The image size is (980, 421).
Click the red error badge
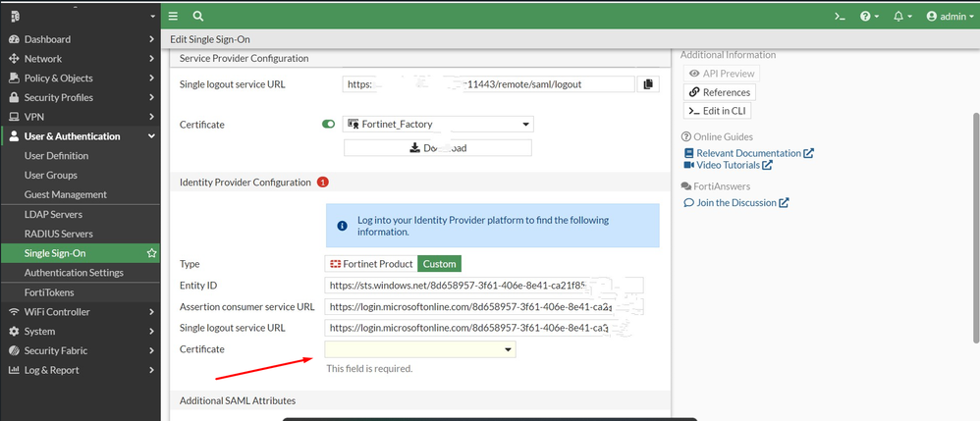[322, 183]
